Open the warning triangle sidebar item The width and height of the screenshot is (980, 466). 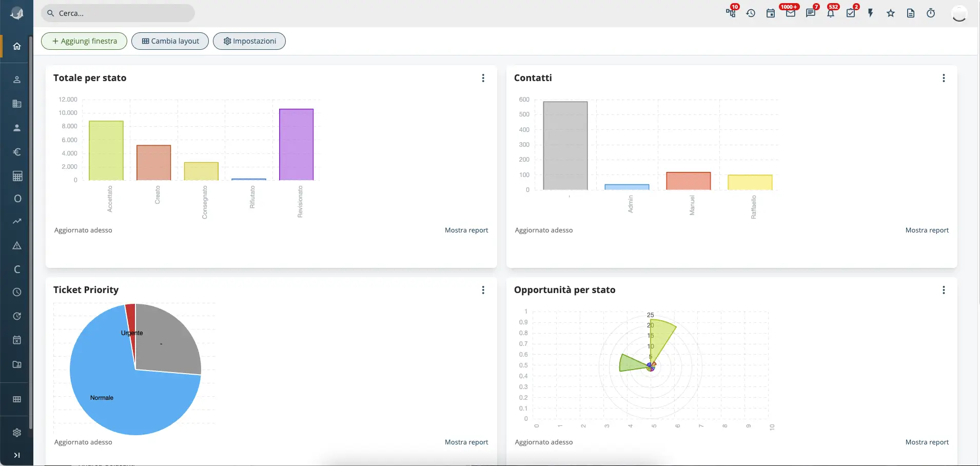pyautogui.click(x=17, y=246)
